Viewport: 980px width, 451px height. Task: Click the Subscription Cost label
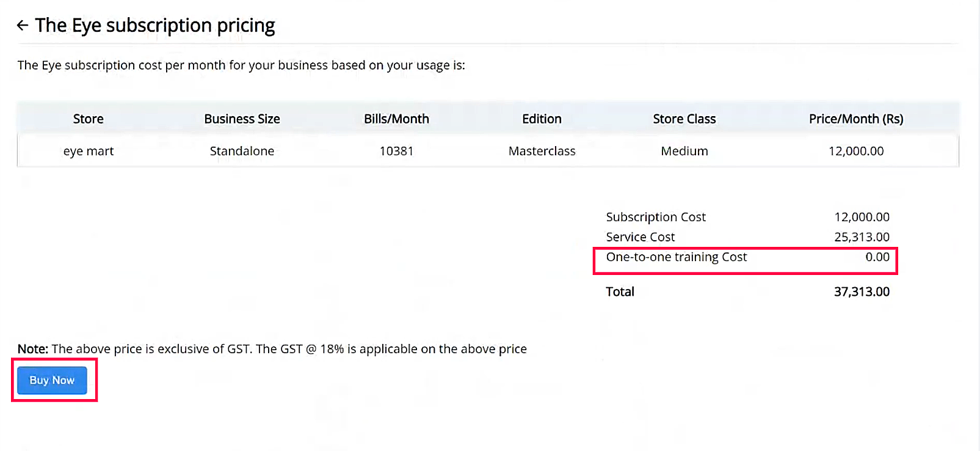tap(655, 217)
